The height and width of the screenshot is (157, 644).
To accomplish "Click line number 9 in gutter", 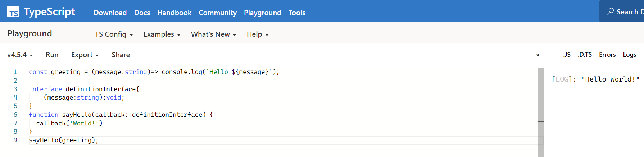I will pos(15,140).
